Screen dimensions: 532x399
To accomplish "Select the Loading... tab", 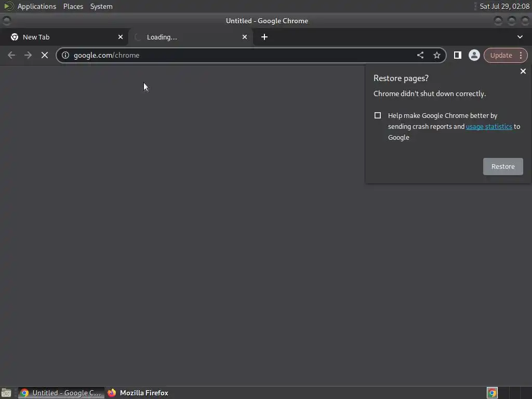I will point(191,37).
